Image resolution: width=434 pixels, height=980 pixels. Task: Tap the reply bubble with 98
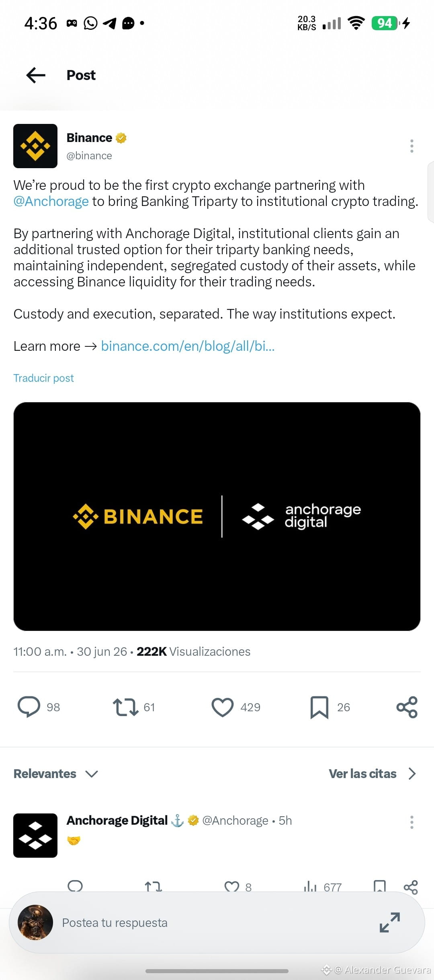click(x=29, y=707)
